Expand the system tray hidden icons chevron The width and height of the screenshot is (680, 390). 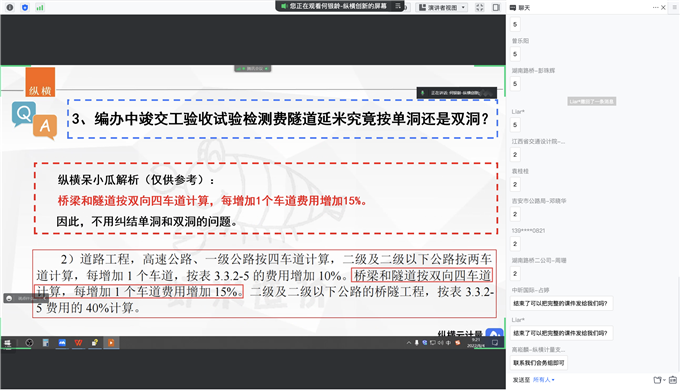(x=409, y=343)
